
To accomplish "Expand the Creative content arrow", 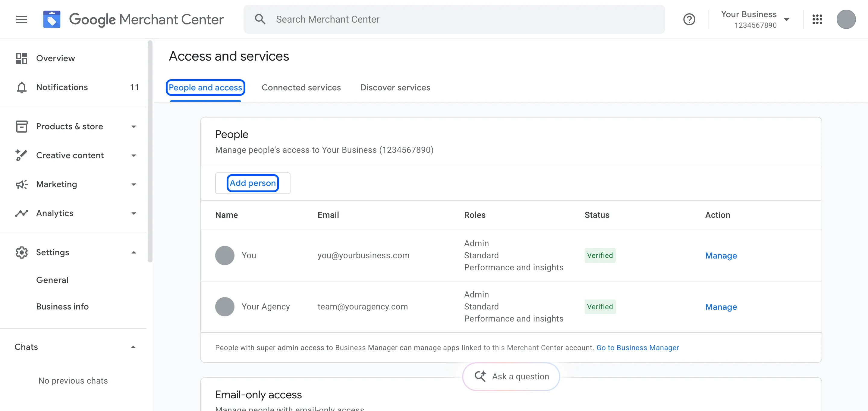I will 134,156.
